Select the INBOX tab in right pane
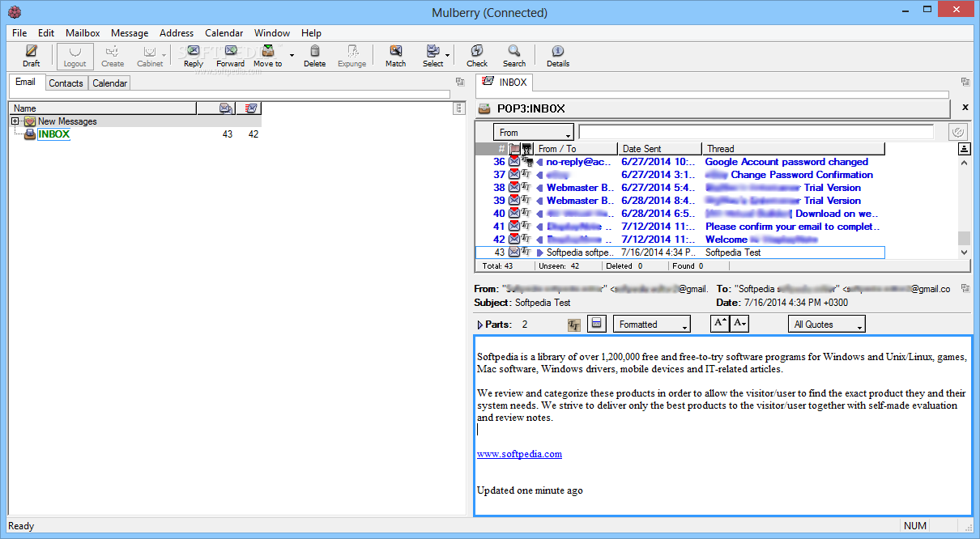The height and width of the screenshot is (539, 980). coord(505,82)
